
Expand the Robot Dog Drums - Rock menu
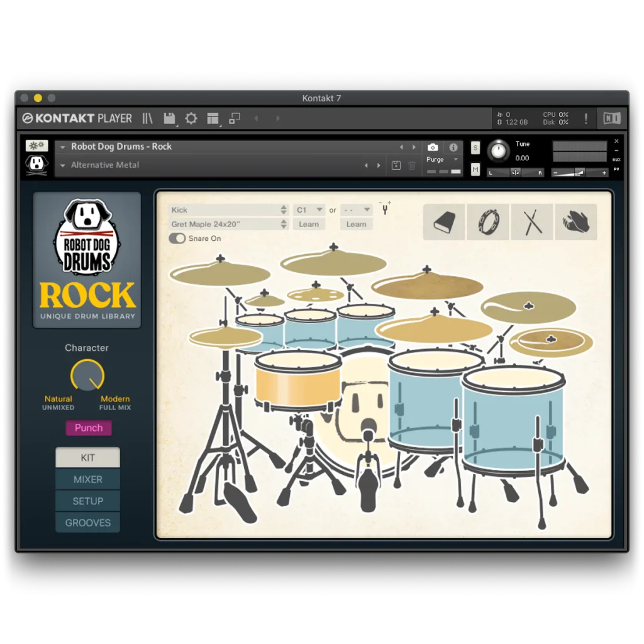[x=62, y=147]
